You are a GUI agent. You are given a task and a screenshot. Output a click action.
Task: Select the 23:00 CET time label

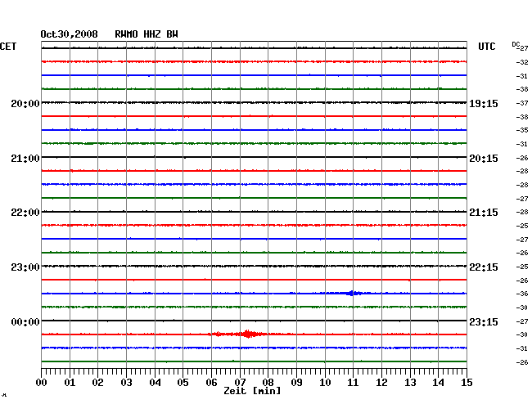click(25, 267)
